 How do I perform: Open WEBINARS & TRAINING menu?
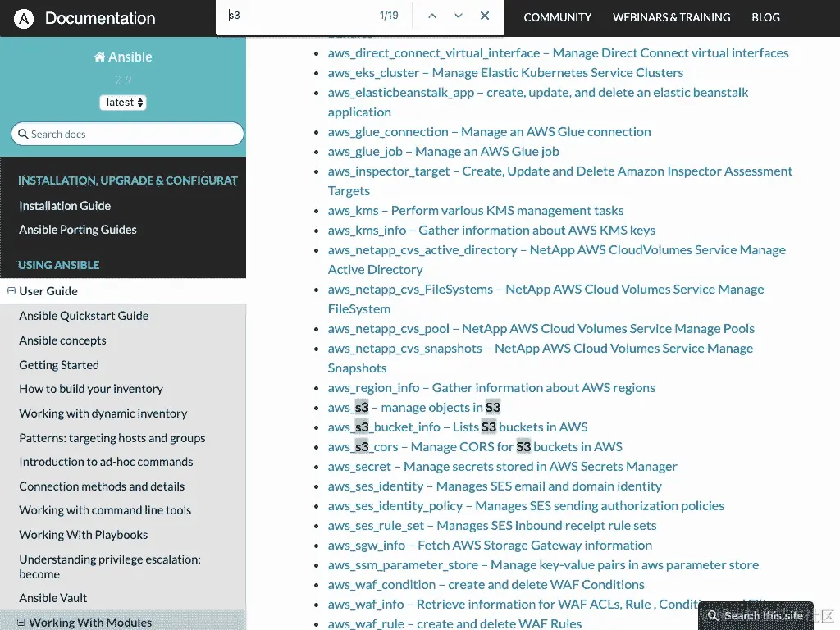point(671,18)
